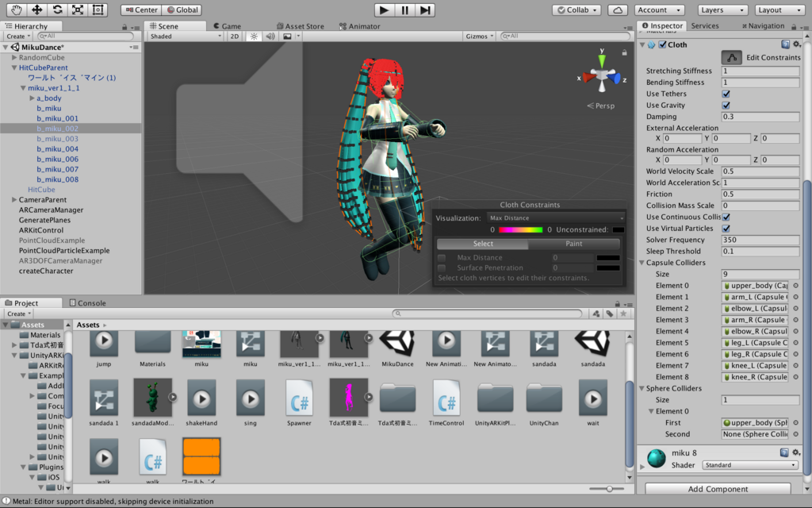Open the Cloud services icon
The height and width of the screenshot is (508, 812).
click(618, 10)
